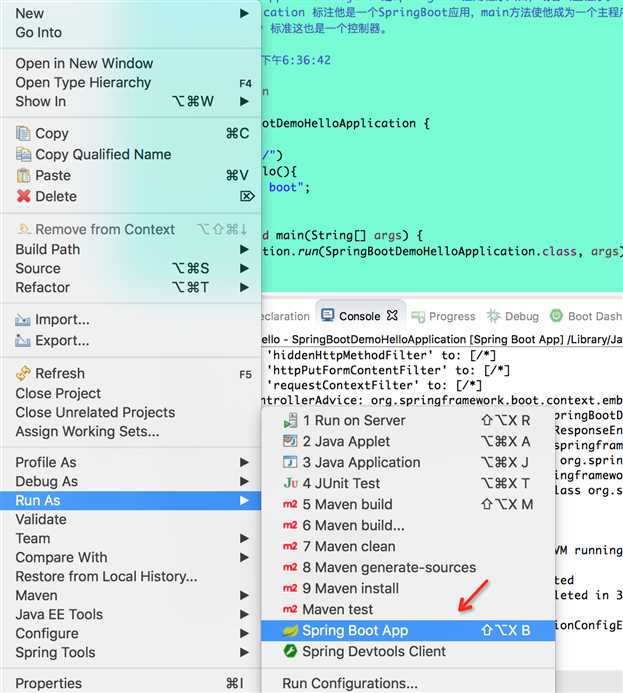Select 9 Maven install option

[408, 588]
